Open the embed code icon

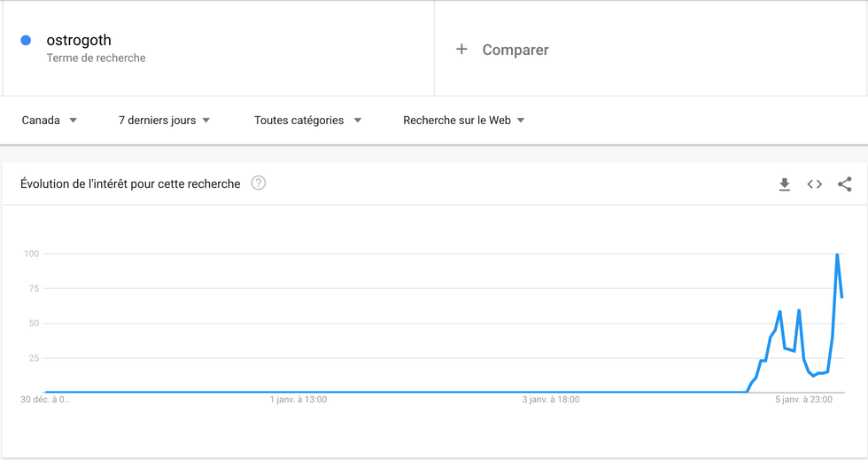814,184
